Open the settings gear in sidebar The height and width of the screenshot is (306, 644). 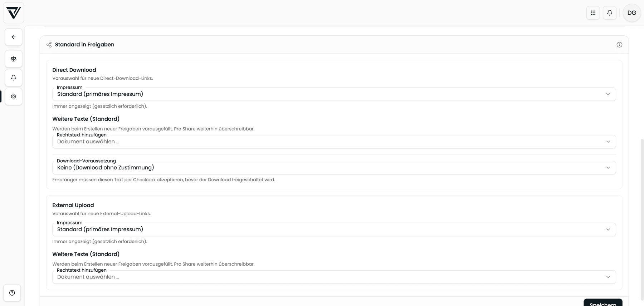(x=14, y=97)
